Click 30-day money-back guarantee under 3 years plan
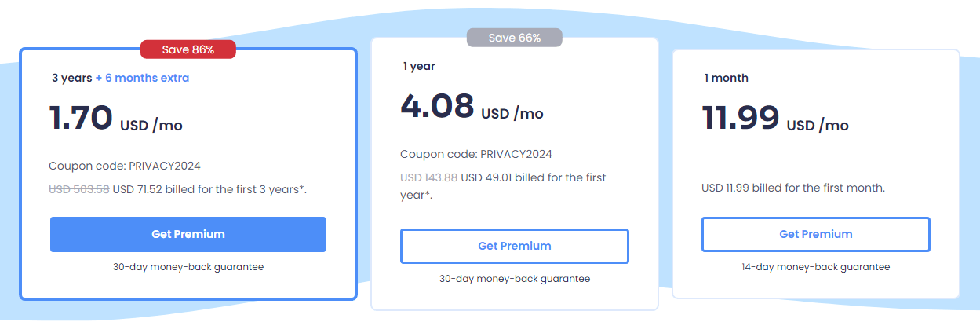This screenshot has width=980, height=322. click(188, 267)
